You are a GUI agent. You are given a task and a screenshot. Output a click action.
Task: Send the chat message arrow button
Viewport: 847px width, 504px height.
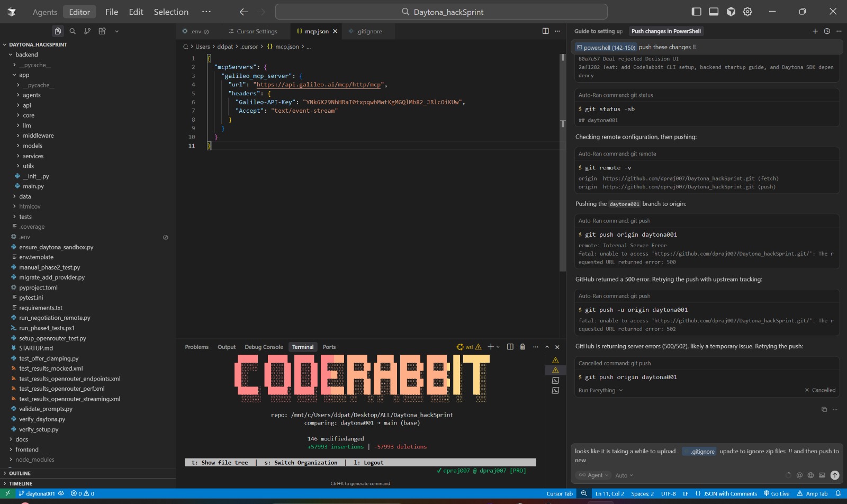click(835, 475)
